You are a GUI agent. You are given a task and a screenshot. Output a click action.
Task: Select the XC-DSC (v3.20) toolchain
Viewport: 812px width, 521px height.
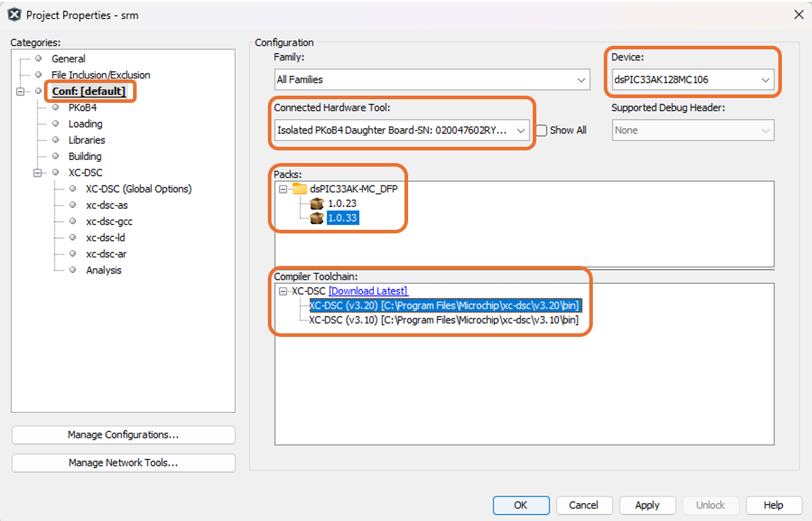click(444, 306)
